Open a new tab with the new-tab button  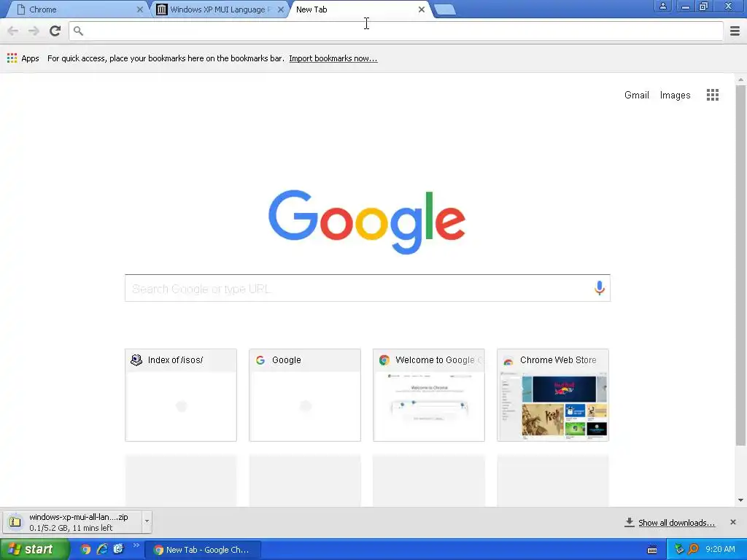(445, 9)
